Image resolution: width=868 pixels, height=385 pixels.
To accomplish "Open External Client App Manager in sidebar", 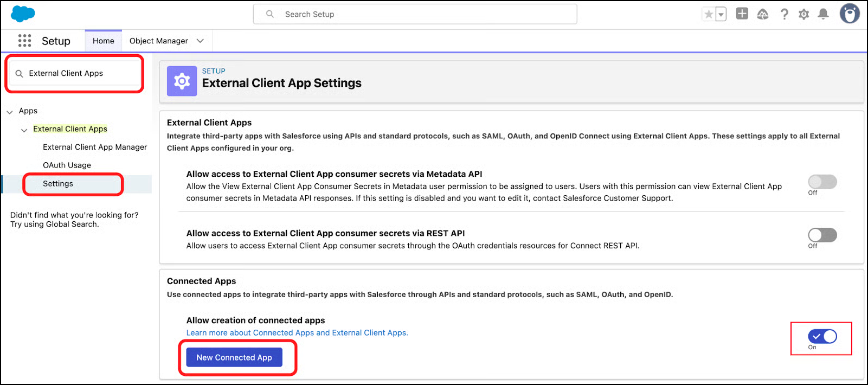I will (x=95, y=147).
